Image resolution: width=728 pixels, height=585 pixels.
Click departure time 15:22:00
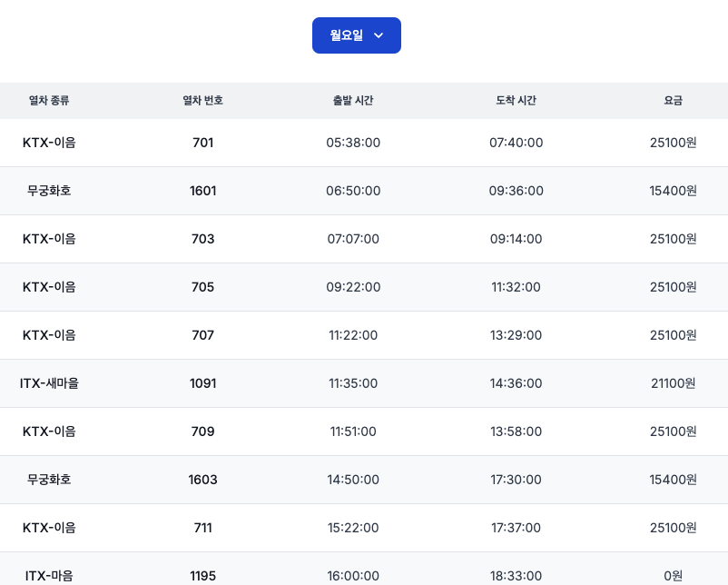click(x=353, y=528)
